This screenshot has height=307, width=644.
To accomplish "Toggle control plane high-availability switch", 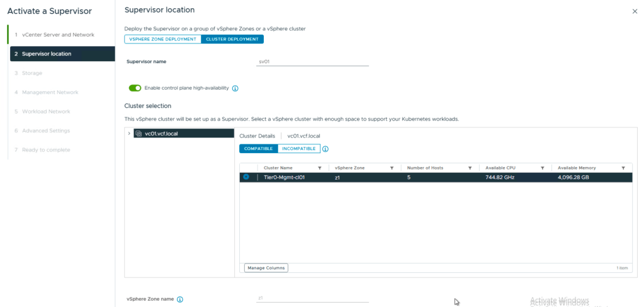I will tap(135, 88).
